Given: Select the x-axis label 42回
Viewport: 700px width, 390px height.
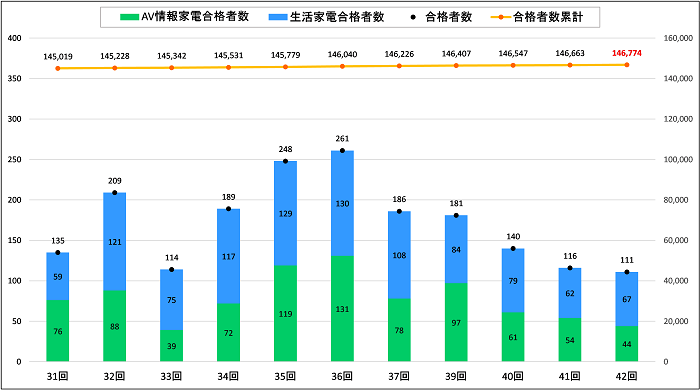Looking at the screenshot, I should 627,377.
